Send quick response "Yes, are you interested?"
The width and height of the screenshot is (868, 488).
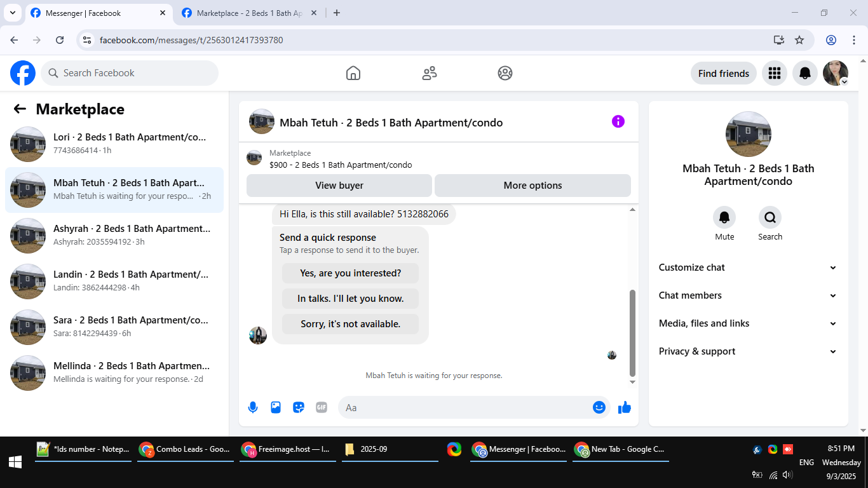tap(351, 273)
